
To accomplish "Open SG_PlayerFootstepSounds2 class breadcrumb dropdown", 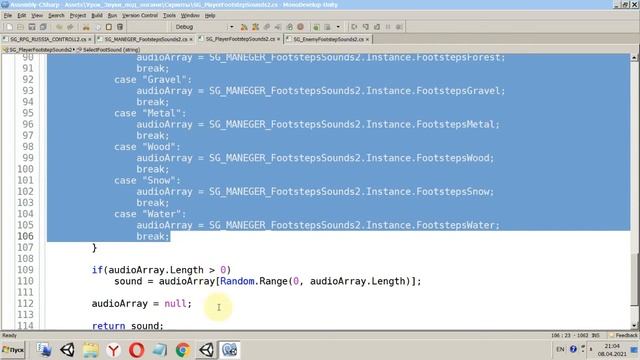I will pyautogui.click(x=39, y=49).
